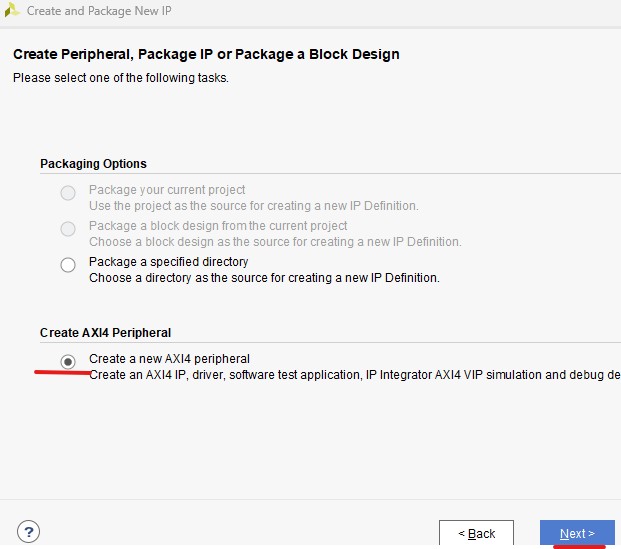Screen dimensions: 621x549
Task: Click the "Create and Package New IP" window title
Action: point(99,11)
